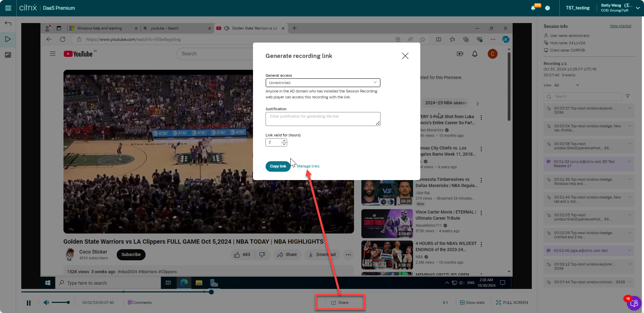The image size is (644, 313).
Task: Click the FULL SCREEN button
Action: 512,303
